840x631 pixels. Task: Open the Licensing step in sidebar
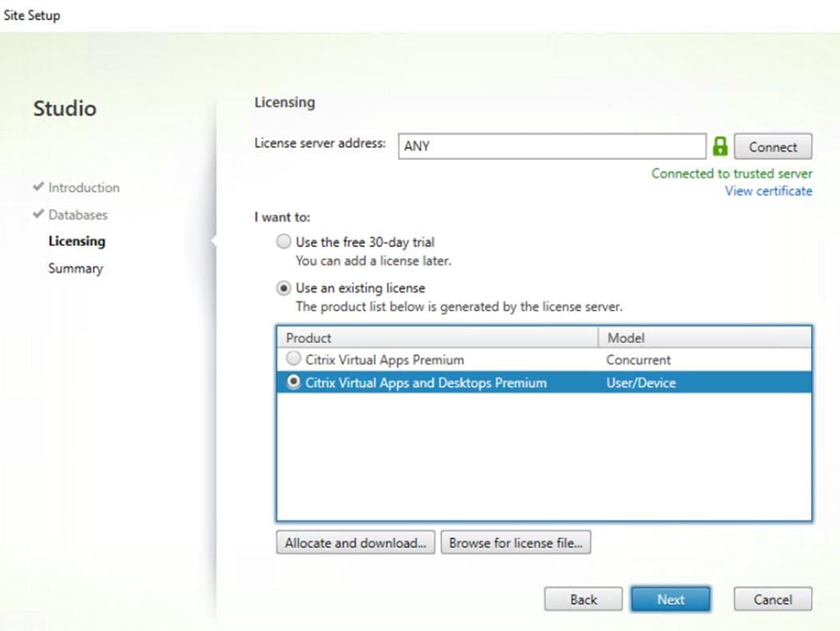77,242
